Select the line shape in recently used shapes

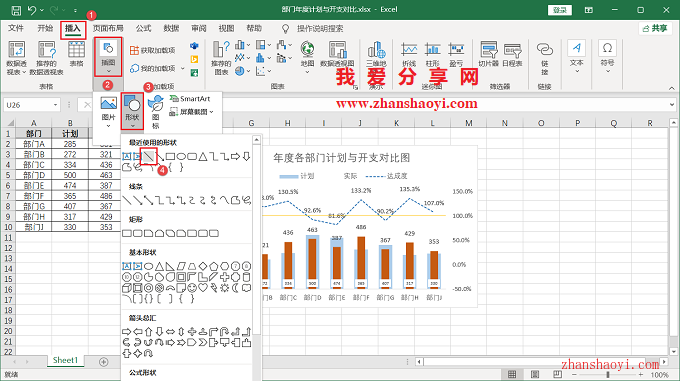point(149,156)
